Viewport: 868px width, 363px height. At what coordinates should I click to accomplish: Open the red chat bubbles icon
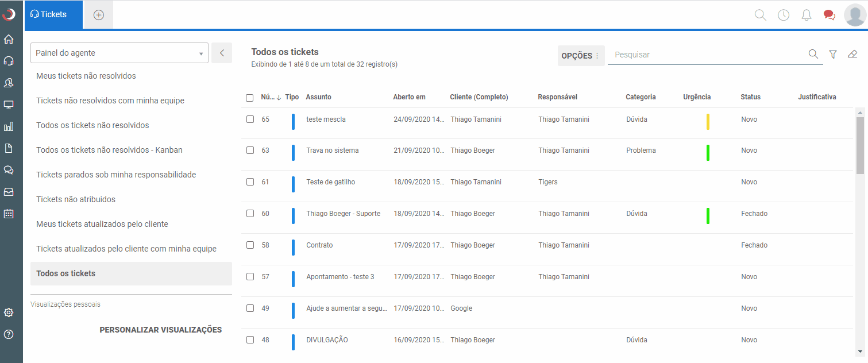(829, 15)
